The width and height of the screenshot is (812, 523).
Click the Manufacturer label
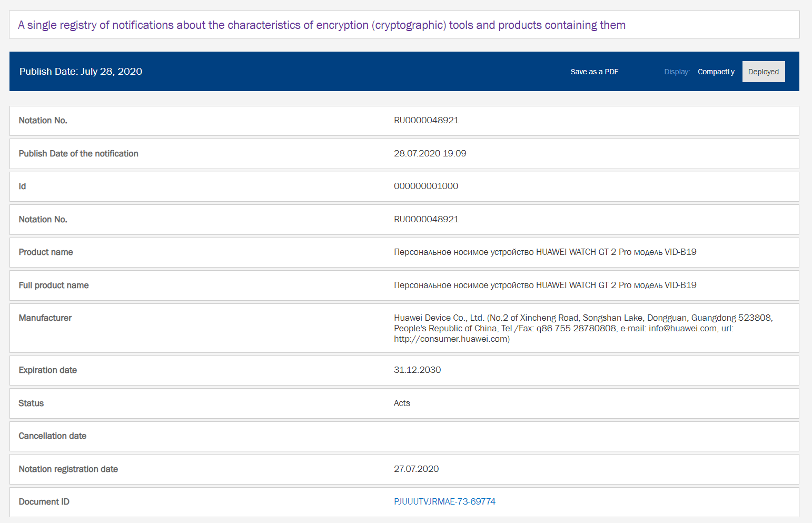click(45, 318)
